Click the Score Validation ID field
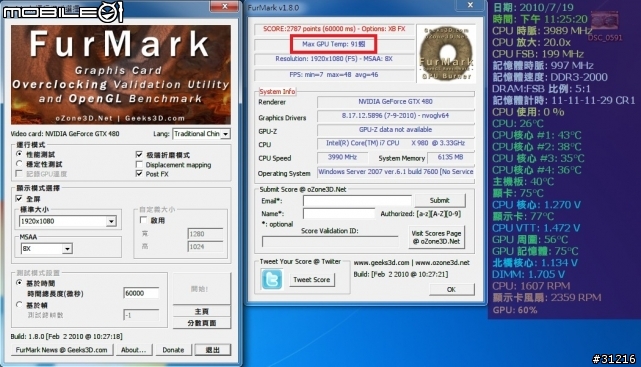This screenshot has height=367, width=641. (x=330, y=242)
